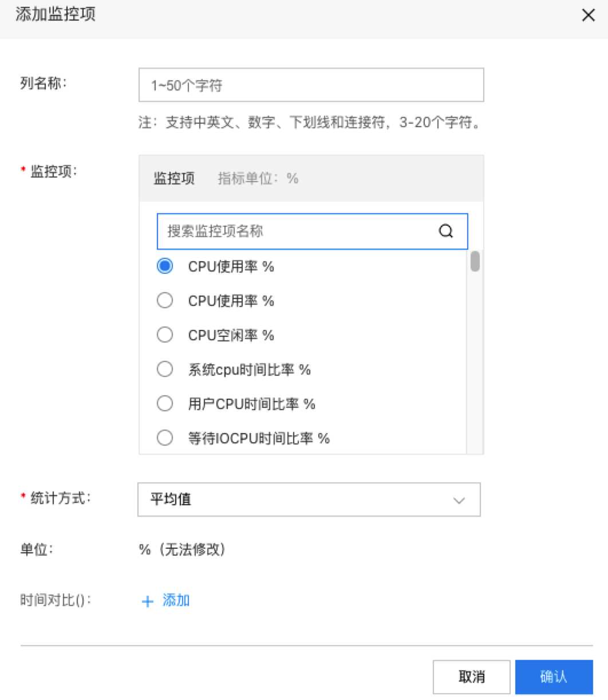Pick 等待IOCPU时间比率 % radio option
This screenshot has height=700, width=608.
click(x=165, y=438)
